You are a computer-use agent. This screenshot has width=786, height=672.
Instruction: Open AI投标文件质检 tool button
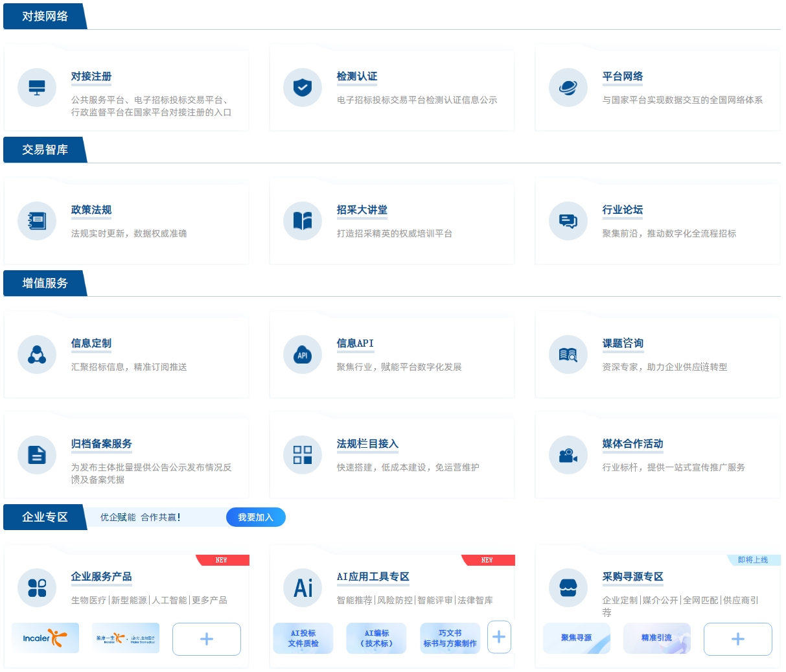303,638
